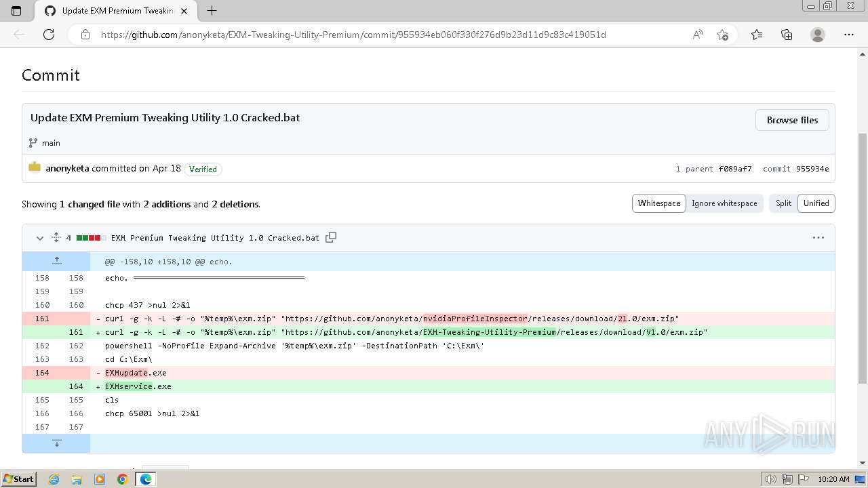Click the hunk header @@ -158,10 +158,10 @@
Viewport: 868px width, 488px height.
point(169,262)
